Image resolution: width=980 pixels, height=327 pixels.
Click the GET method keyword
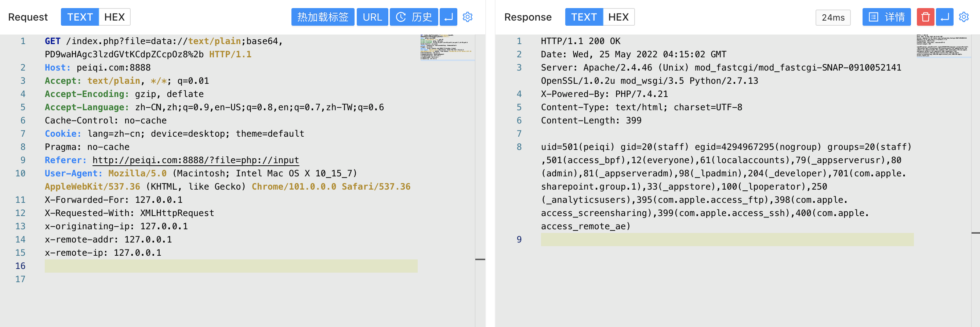coord(52,41)
